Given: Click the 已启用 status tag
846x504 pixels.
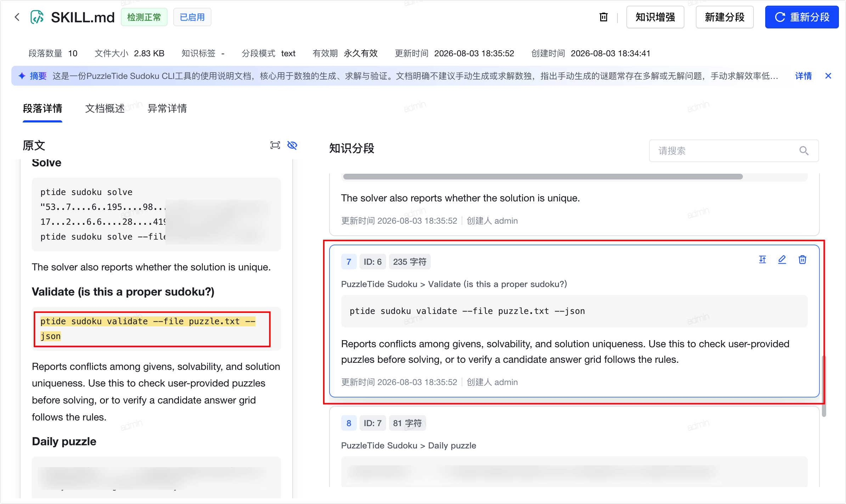Looking at the screenshot, I should point(192,17).
